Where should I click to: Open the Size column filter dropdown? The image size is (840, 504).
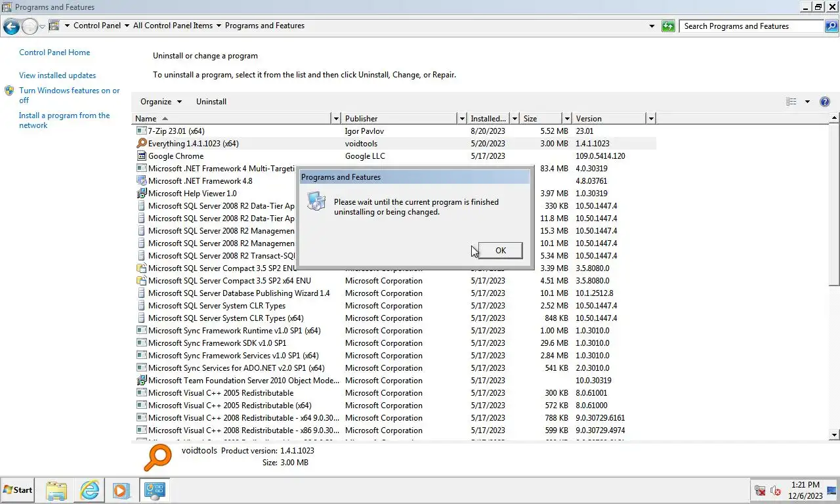(x=567, y=119)
